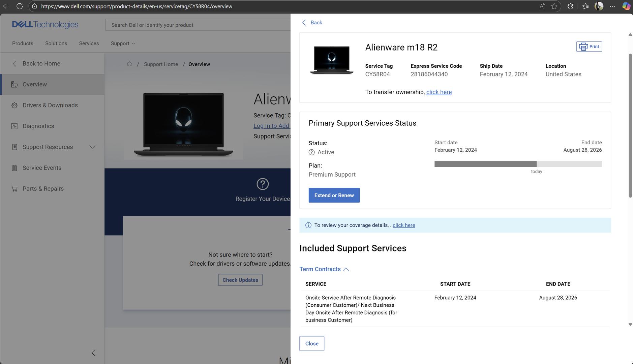This screenshot has width=633, height=364.
Task: Open the favorites list icon
Action: point(585,6)
